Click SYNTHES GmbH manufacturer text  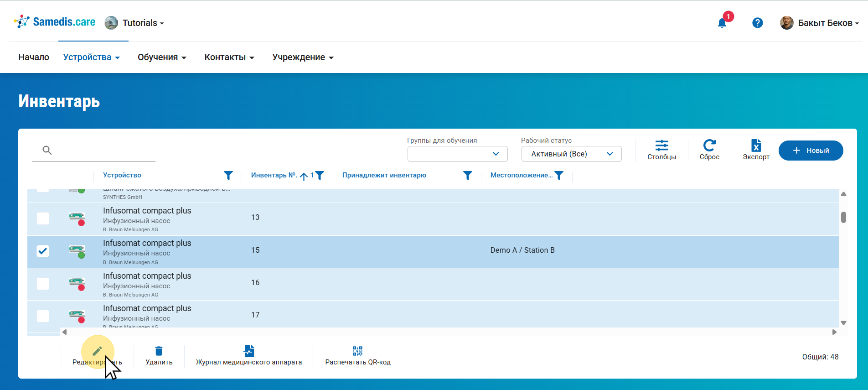click(x=123, y=197)
